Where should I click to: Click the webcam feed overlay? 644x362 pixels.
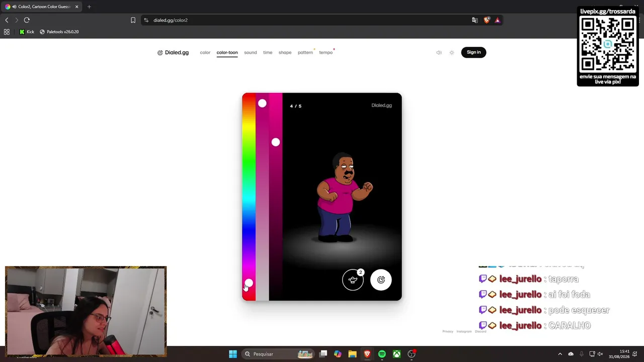click(x=86, y=311)
